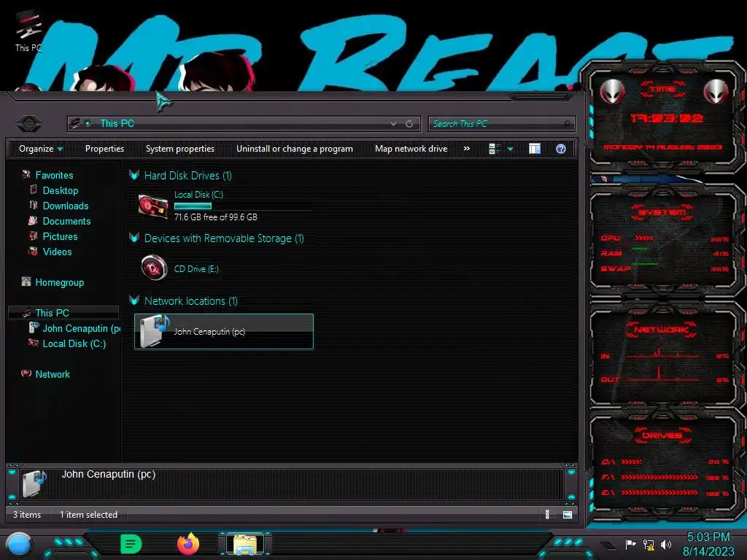The height and width of the screenshot is (560, 747).
Task: Select Map network drive
Action: click(411, 149)
